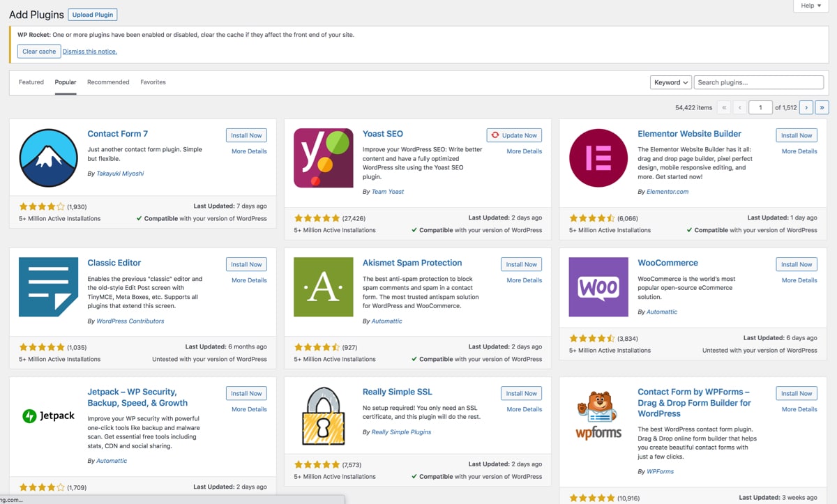Click Update Now for Yoast SEO
Viewport: 837px width, 504px height.
tap(514, 135)
